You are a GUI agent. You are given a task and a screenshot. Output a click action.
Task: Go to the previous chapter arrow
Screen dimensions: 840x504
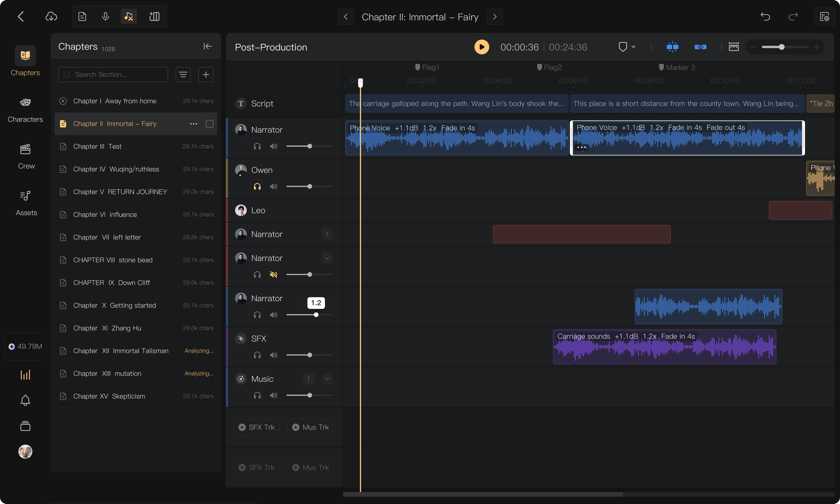[346, 17]
